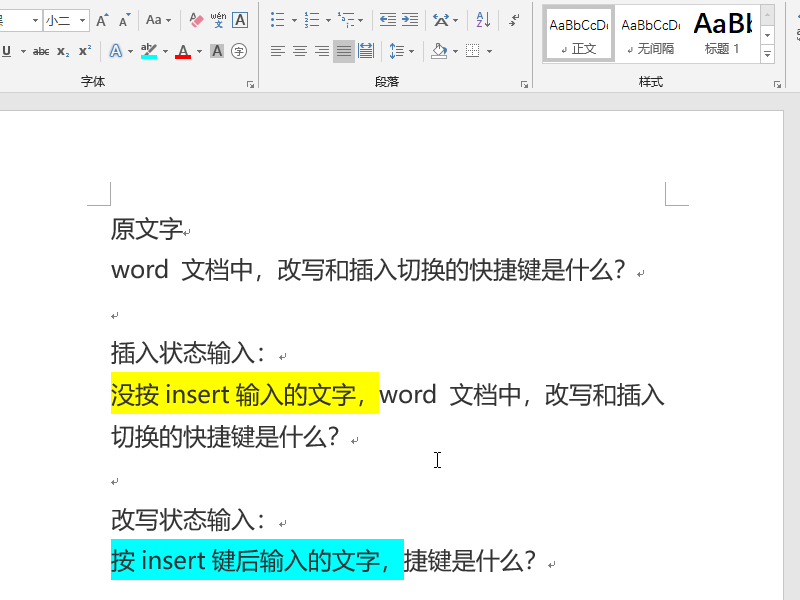Align the paragraph left

[278, 51]
